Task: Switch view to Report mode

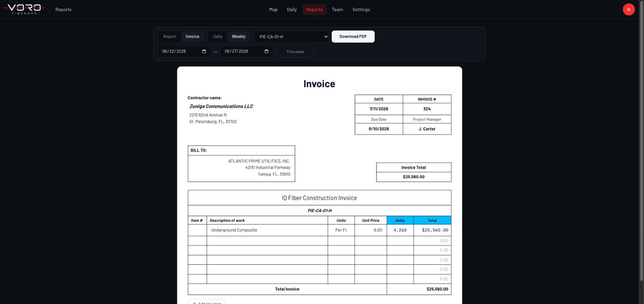Action: coord(169,37)
